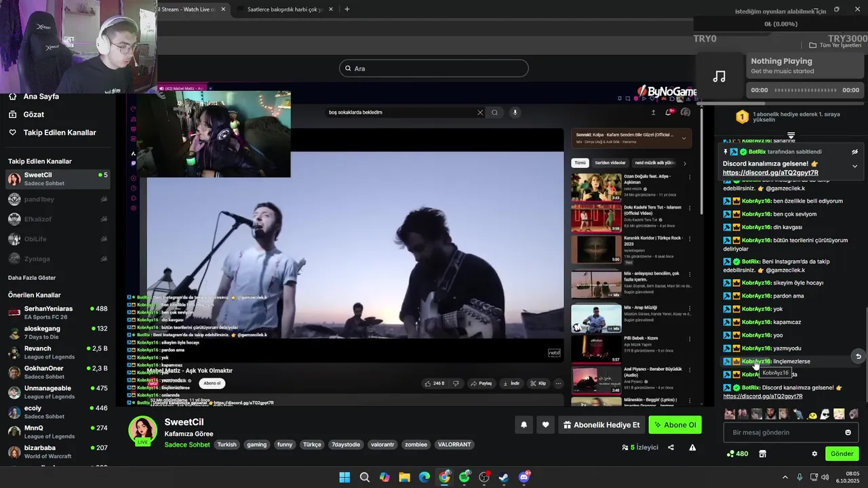868x488 pixels.
Task: Send chat message with Gönder button
Action: 842,453
